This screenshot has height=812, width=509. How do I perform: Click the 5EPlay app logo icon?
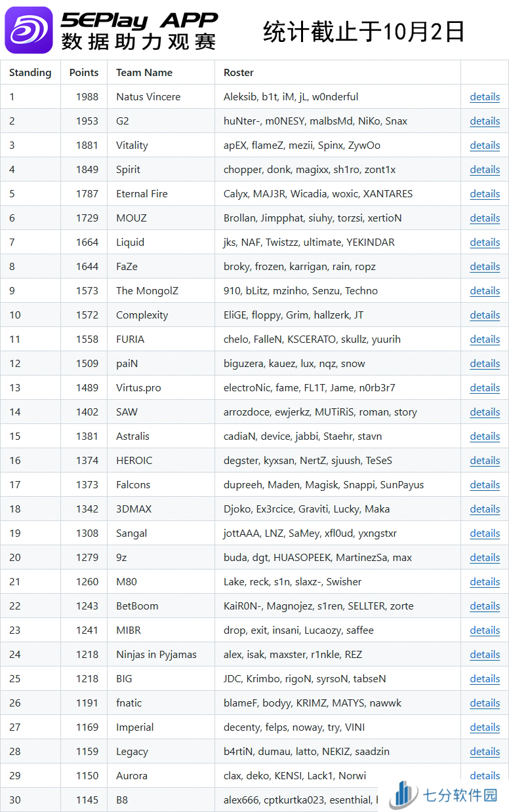tap(29, 30)
